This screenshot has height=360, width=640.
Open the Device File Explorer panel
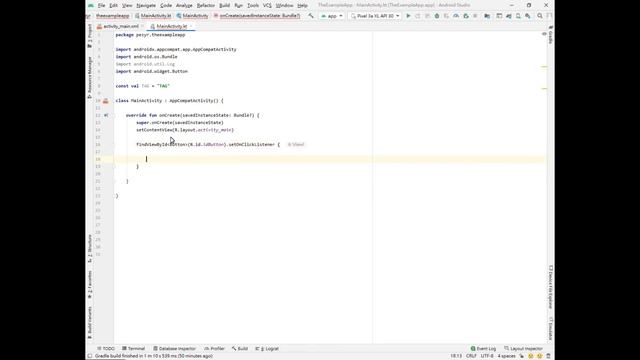coord(551,287)
